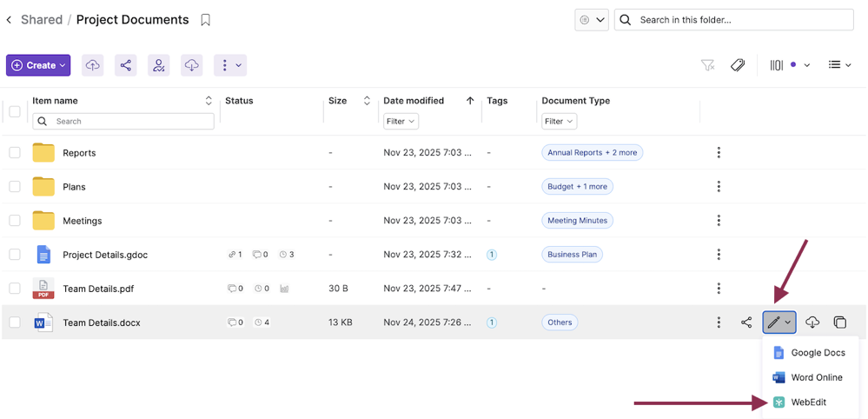Click the upload to cloud icon

93,65
